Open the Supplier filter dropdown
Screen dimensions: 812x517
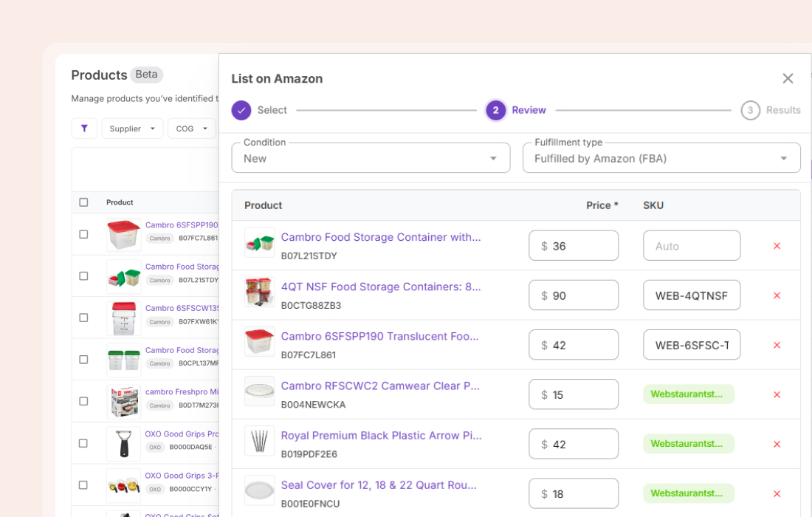click(133, 129)
